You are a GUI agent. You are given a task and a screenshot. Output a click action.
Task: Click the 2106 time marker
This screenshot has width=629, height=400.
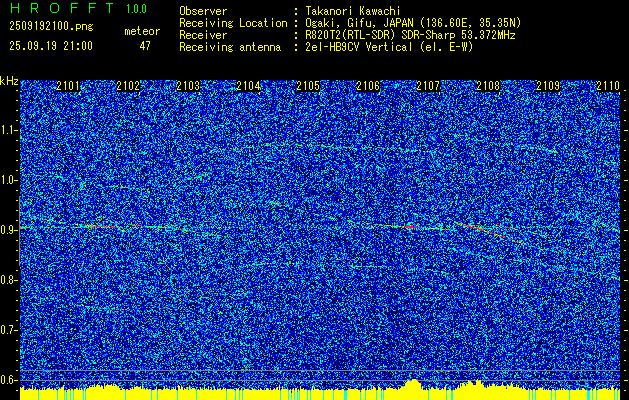pyautogui.click(x=368, y=85)
